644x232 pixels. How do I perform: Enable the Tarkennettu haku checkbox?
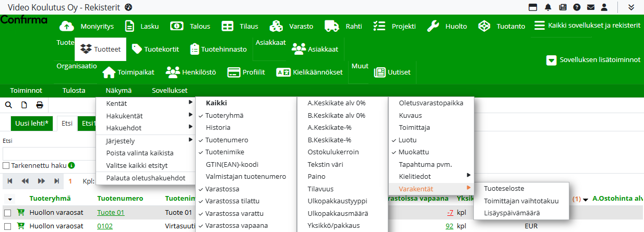[x=6, y=165]
